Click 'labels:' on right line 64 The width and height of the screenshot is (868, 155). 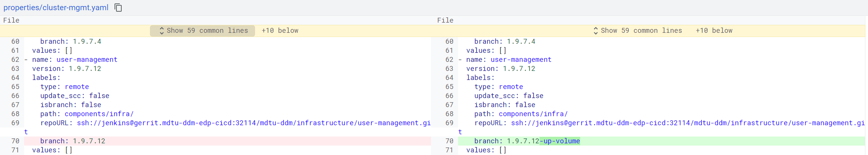(480, 78)
